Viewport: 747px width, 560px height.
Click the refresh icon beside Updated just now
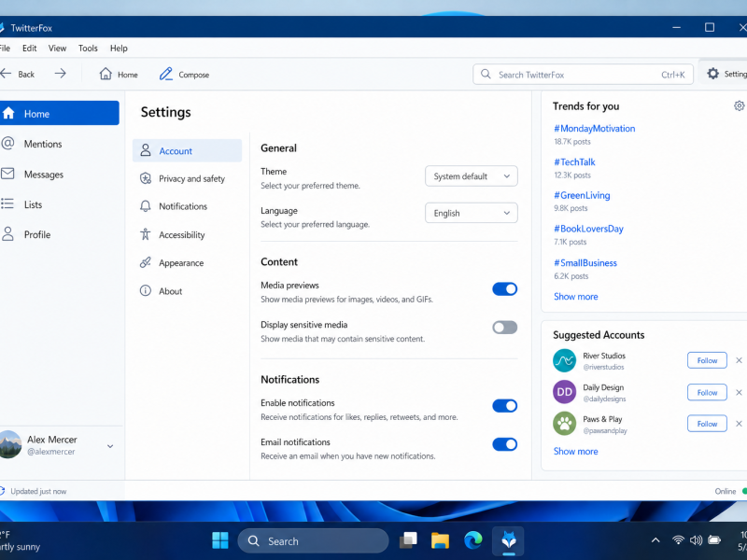pos(2,491)
